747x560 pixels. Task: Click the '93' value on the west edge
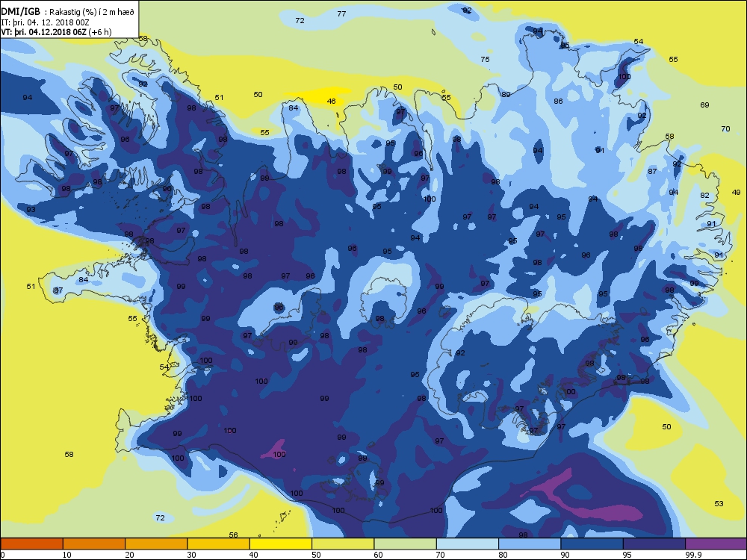coord(31,210)
